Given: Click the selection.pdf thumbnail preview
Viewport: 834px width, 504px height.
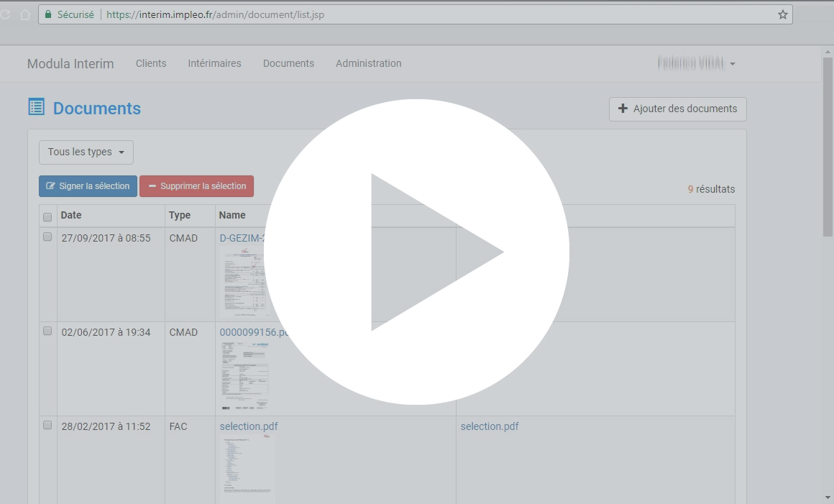Looking at the screenshot, I should (x=247, y=468).
